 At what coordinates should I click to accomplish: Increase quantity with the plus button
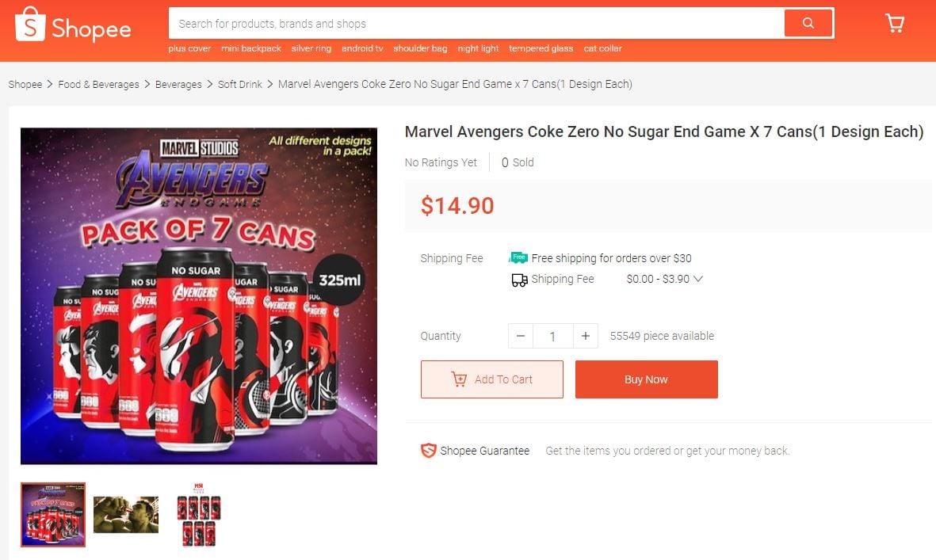[585, 336]
